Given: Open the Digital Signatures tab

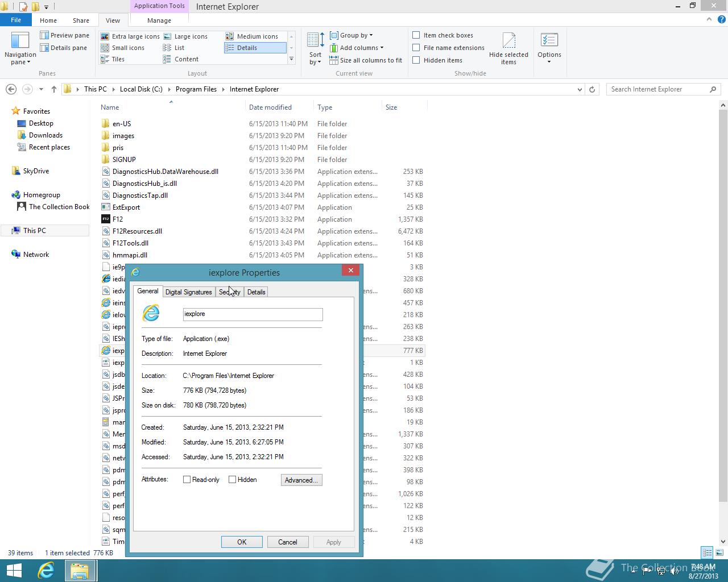Looking at the screenshot, I should click(x=188, y=292).
